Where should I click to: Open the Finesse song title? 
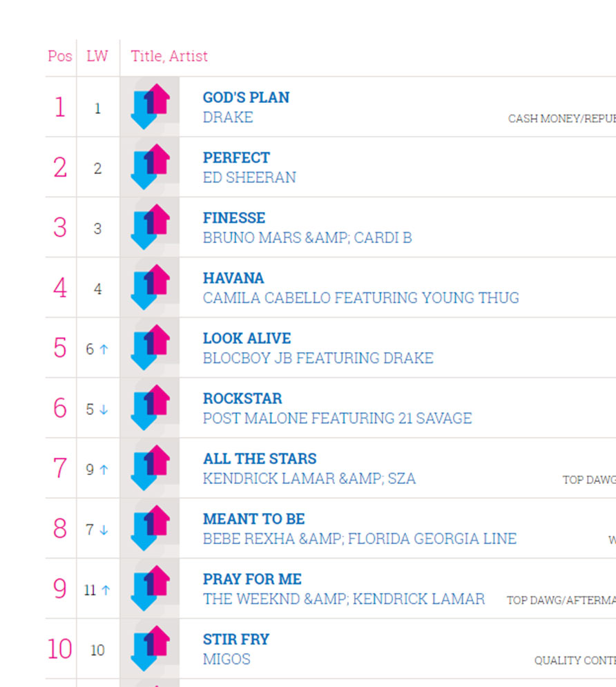tap(234, 217)
